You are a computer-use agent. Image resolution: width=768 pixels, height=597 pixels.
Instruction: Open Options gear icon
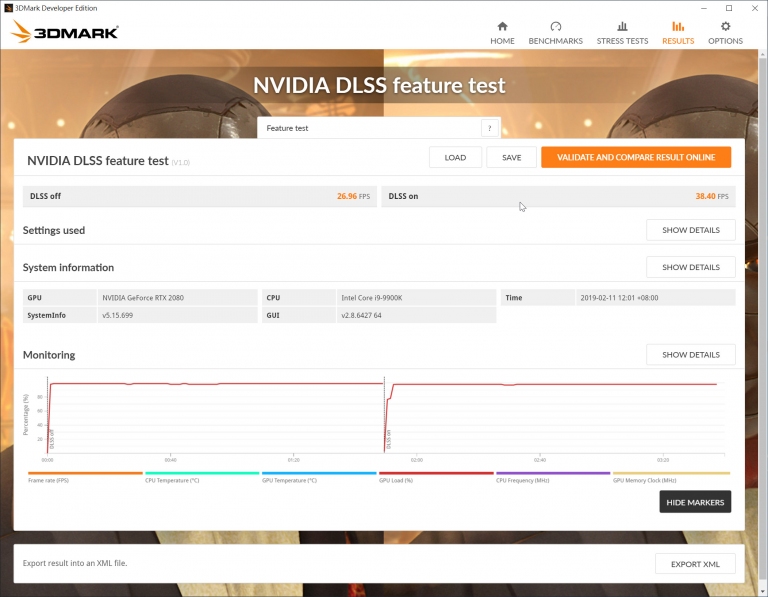coord(725,26)
